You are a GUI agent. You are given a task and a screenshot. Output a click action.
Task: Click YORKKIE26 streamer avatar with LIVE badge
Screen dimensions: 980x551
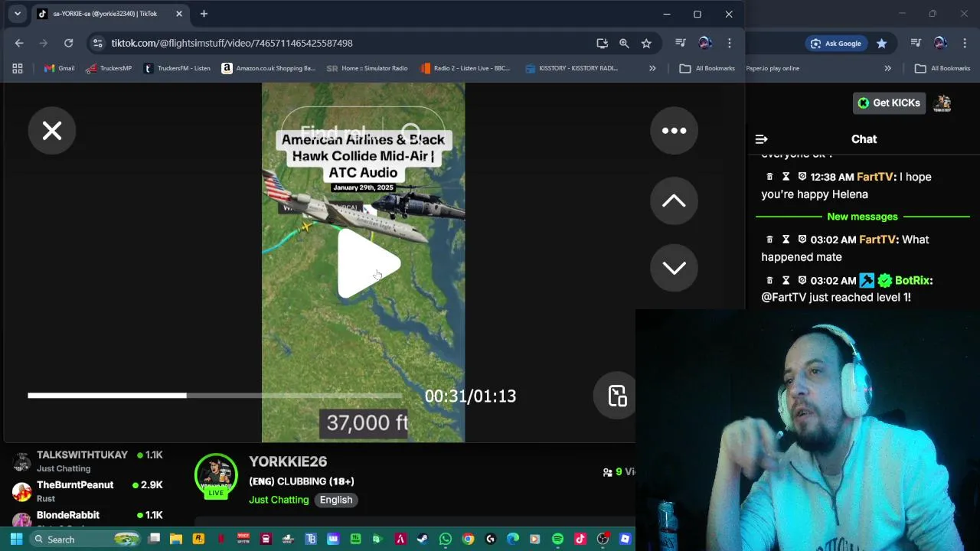click(x=216, y=476)
